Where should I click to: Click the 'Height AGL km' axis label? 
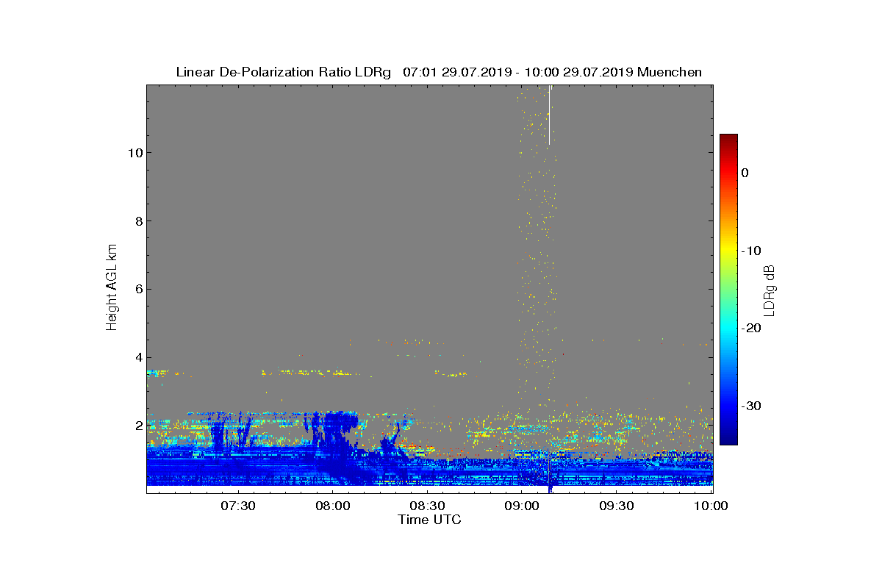(112, 288)
